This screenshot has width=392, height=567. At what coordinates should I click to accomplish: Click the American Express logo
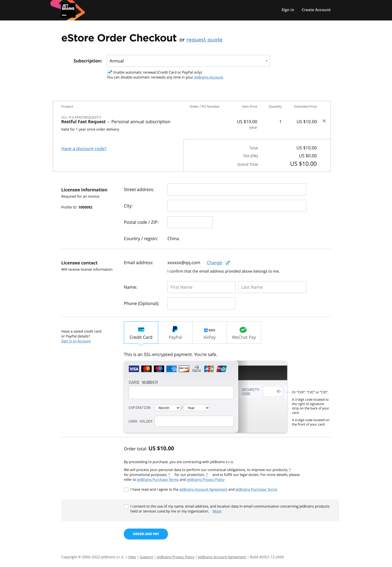[x=171, y=369]
